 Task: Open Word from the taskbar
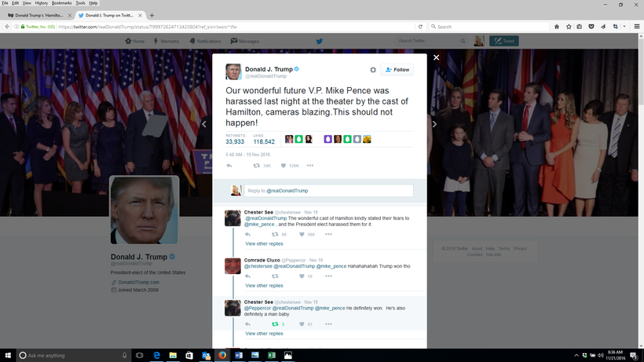[239, 356]
